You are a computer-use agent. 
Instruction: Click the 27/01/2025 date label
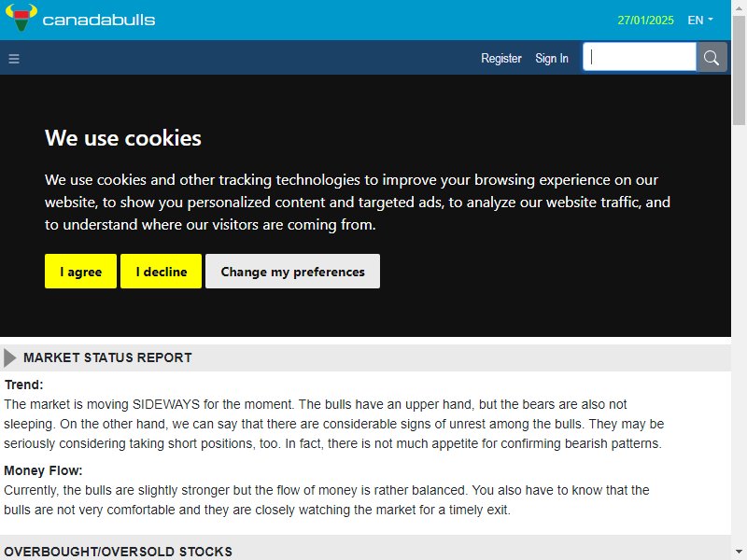[x=645, y=20]
